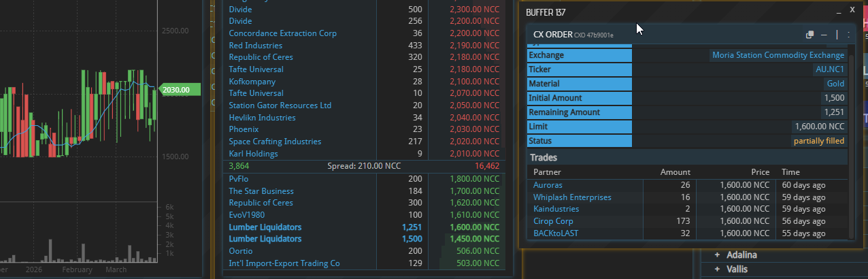The width and height of the screenshot is (868, 279).
Task: Click the vertical split icon in CX ORDER header
Action: 836,35
